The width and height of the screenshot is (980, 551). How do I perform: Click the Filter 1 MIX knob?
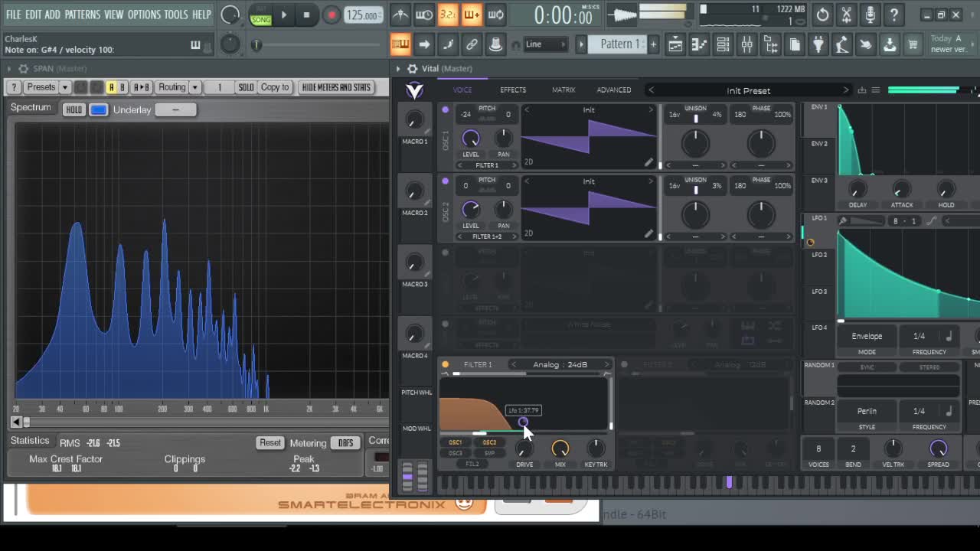tap(560, 449)
